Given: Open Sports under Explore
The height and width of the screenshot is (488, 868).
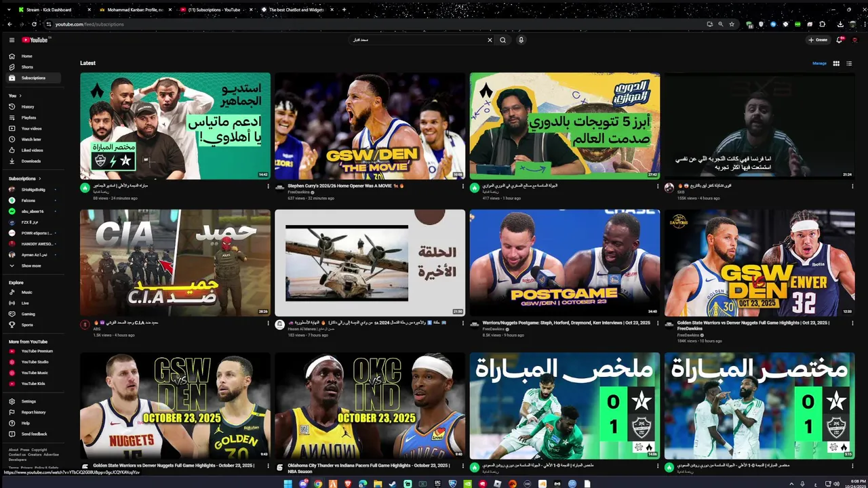Looking at the screenshot, I should (x=34, y=325).
